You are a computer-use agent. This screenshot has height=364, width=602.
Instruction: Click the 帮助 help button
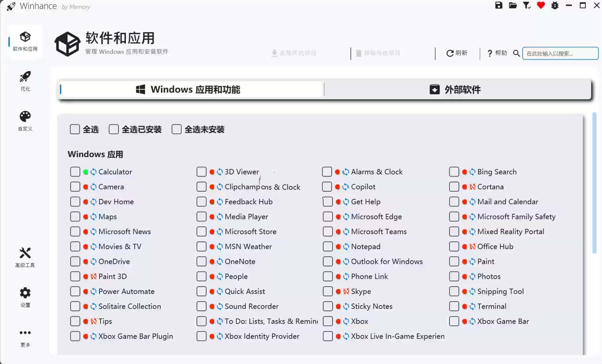tap(497, 53)
